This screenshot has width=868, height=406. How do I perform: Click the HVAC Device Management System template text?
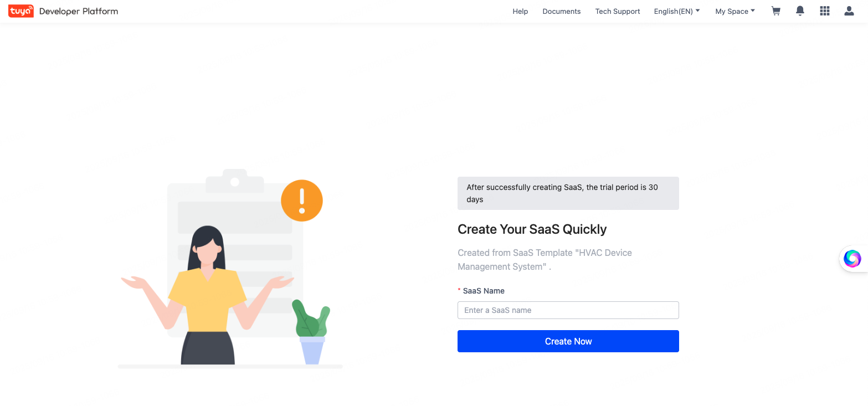tap(545, 259)
